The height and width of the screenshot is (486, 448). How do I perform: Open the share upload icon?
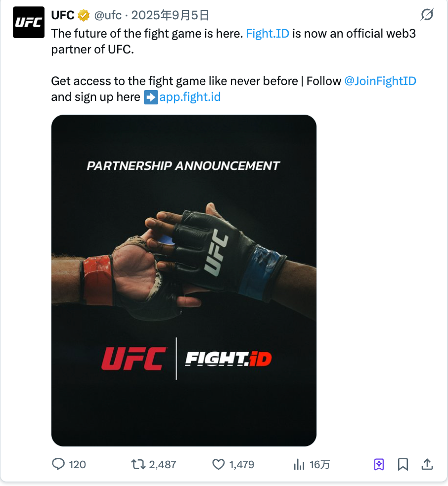(427, 464)
